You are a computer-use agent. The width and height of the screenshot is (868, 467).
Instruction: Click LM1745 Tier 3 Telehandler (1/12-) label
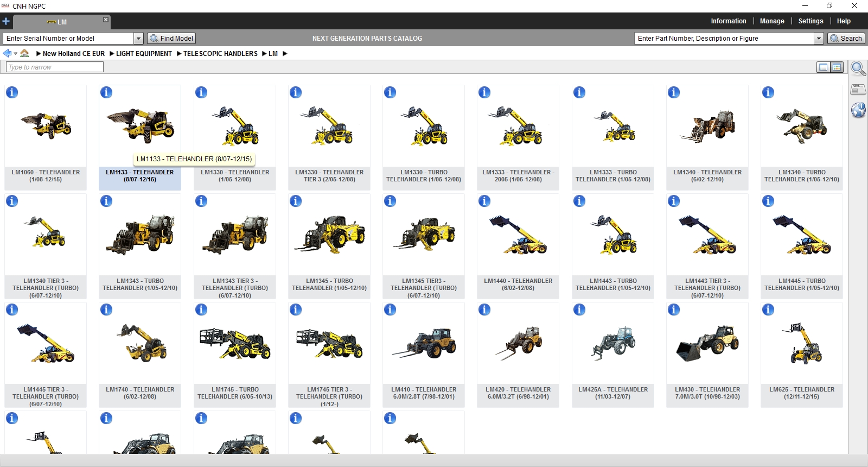click(329, 397)
